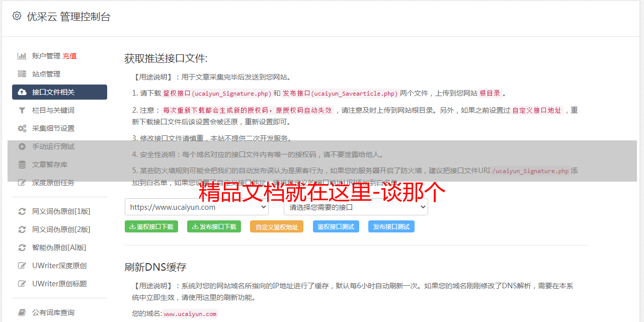Click the blue 发布接口测试 button
644x322 pixels.
[x=391, y=226]
